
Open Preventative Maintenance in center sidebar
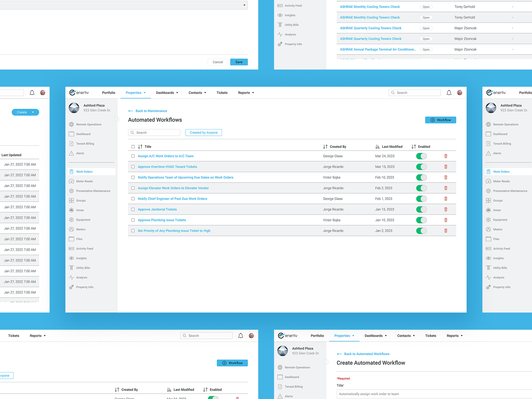coord(93,191)
